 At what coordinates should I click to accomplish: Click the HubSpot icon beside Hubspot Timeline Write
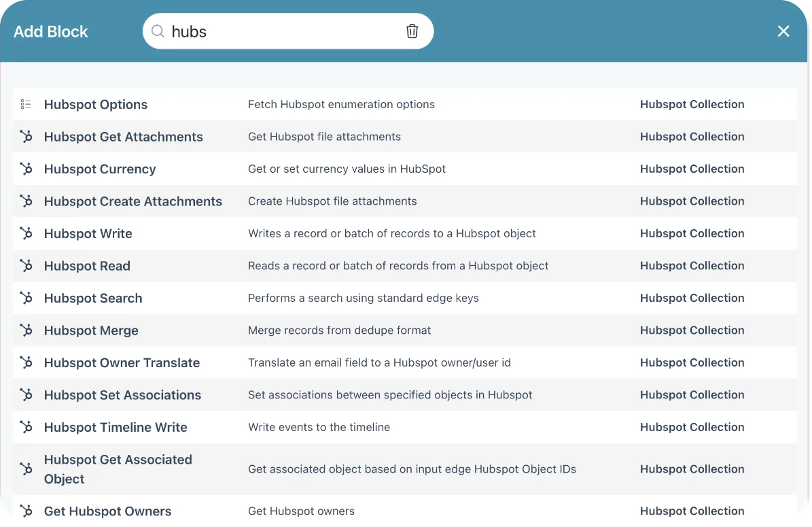pyautogui.click(x=26, y=427)
